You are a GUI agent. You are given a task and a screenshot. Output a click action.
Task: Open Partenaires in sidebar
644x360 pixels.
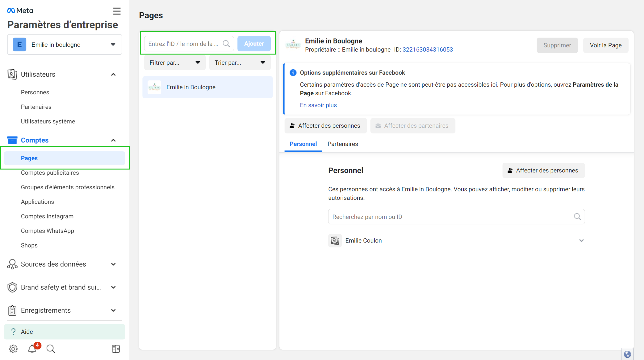coord(36,107)
